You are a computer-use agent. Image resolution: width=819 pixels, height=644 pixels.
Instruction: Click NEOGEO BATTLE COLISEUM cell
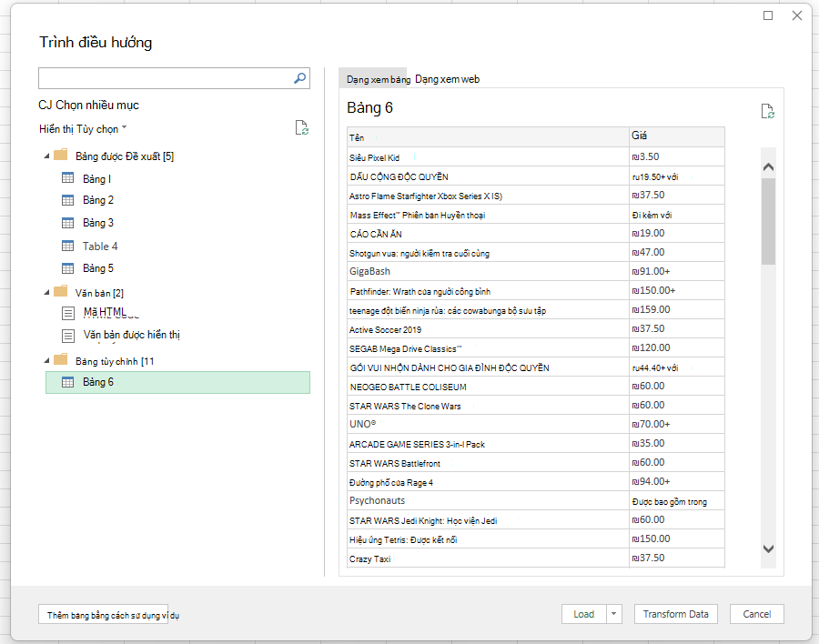pos(488,387)
